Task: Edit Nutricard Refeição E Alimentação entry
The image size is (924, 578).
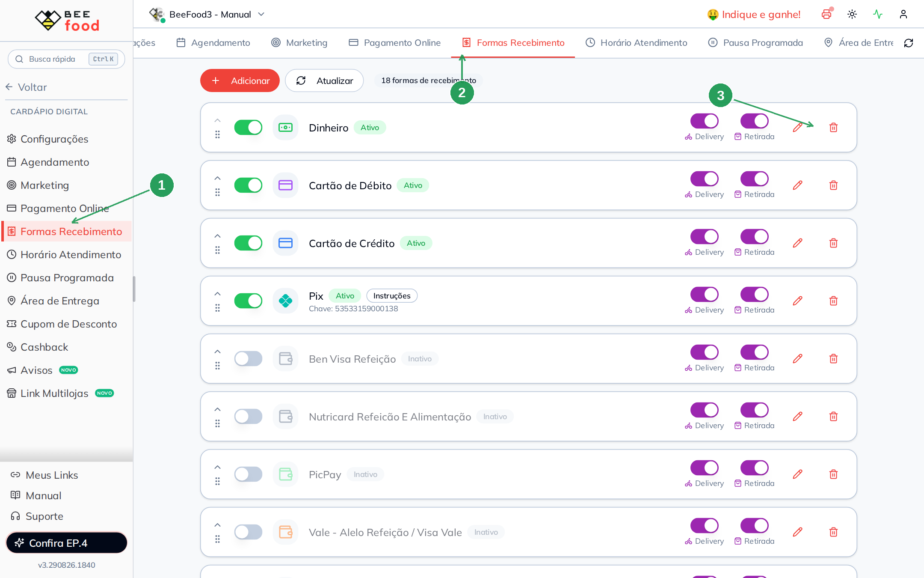Action: [x=797, y=417]
